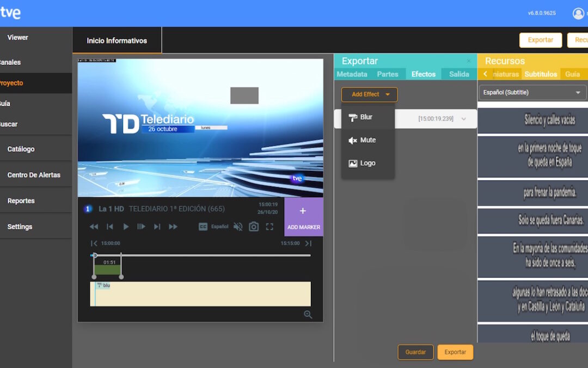Open the Inicio Informativos tab

117,40
